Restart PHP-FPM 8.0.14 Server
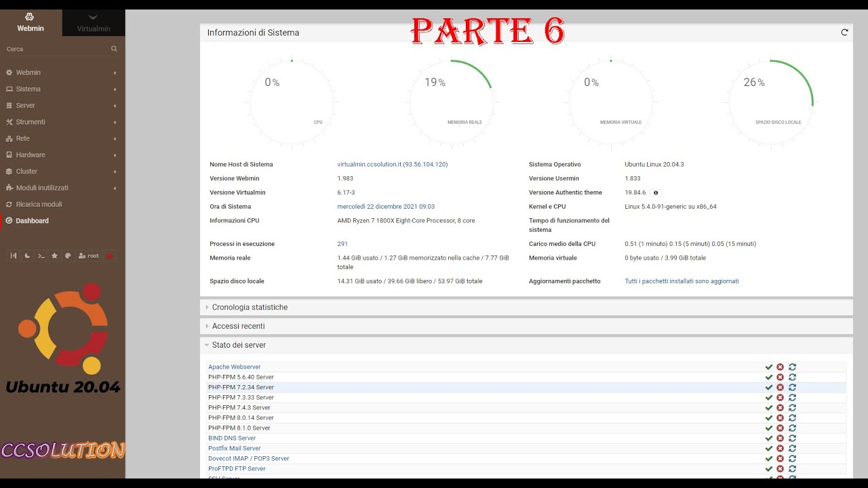 pos(792,418)
